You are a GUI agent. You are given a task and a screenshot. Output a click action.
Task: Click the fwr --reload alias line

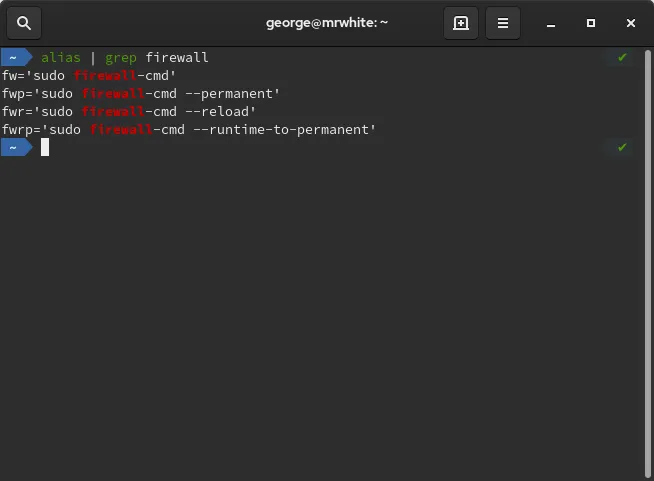click(x=129, y=111)
